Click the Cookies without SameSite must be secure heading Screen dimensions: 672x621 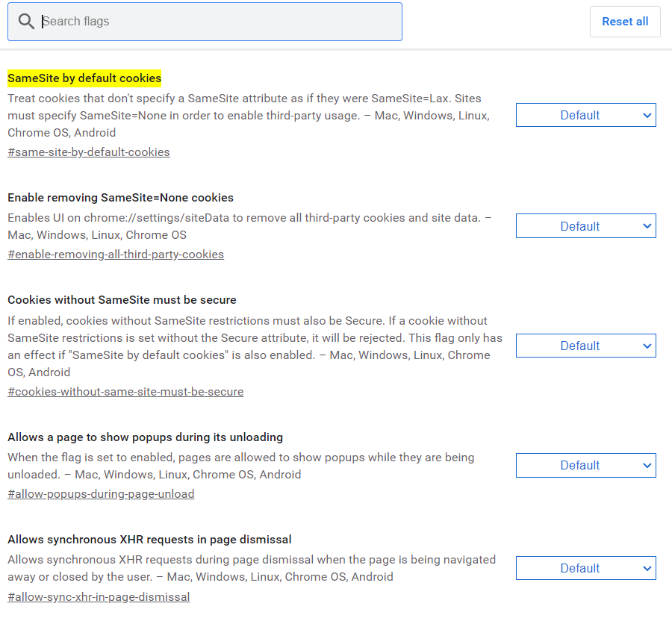pos(122,300)
